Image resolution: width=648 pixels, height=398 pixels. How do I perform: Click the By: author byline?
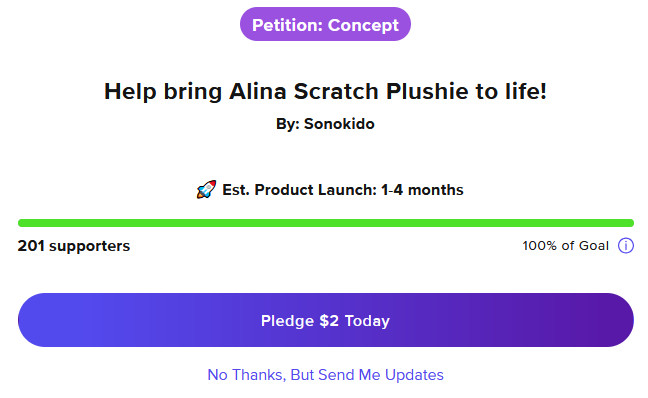coord(325,124)
